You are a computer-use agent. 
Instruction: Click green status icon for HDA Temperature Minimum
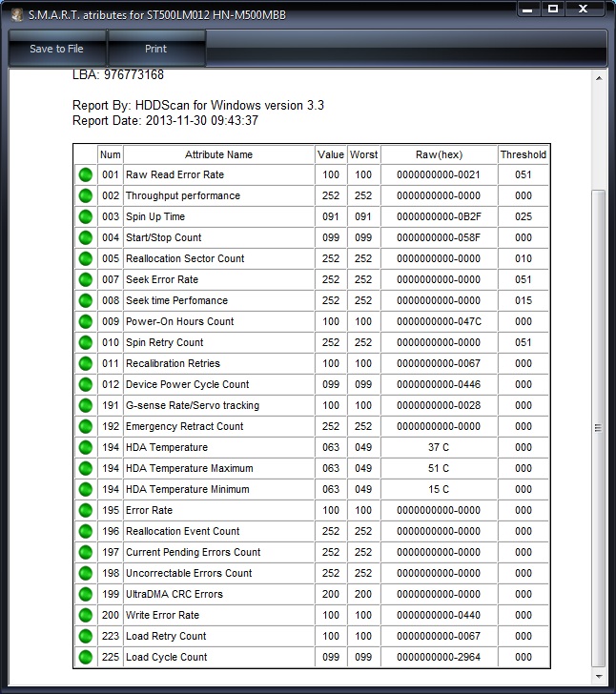(x=86, y=490)
